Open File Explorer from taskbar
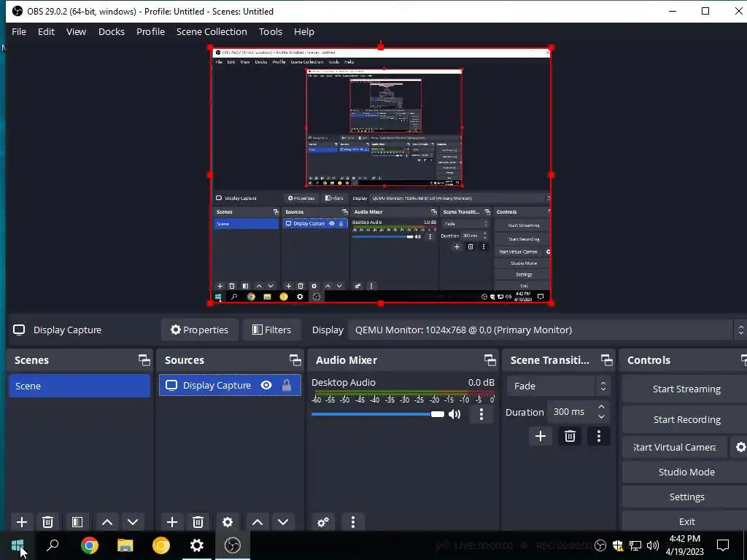 tap(125, 545)
